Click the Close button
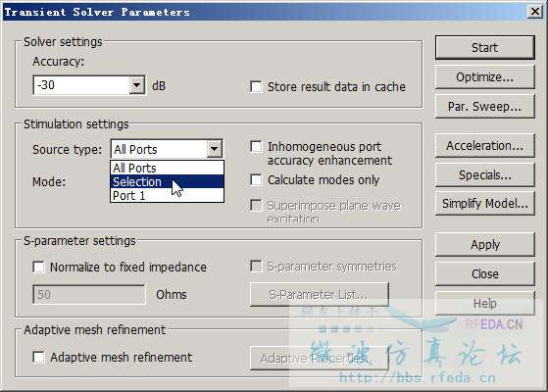Image resolution: width=548 pixels, height=392 pixels. tap(484, 273)
